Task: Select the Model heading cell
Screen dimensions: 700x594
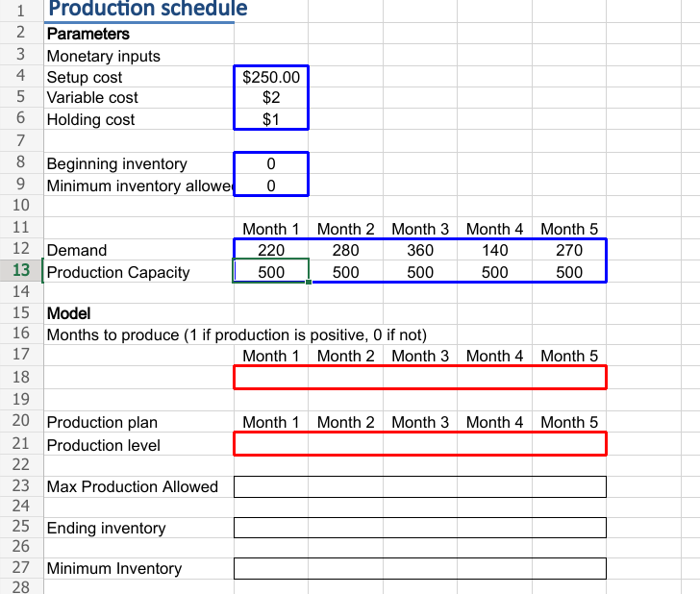Action: point(138,313)
